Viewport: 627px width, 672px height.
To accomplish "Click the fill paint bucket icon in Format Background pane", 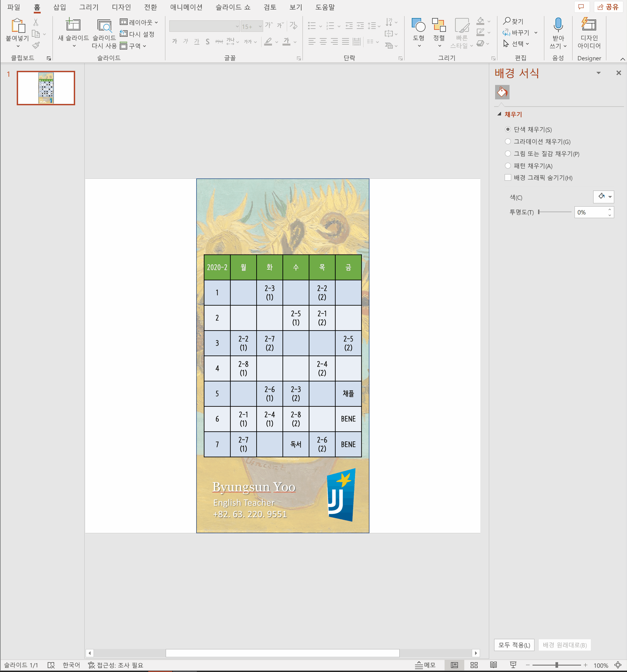I will pyautogui.click(x=502, y=92).
